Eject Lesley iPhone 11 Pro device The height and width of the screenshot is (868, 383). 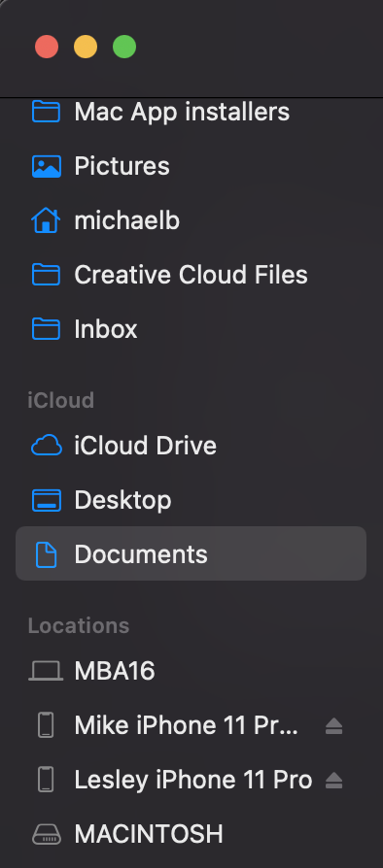[x=333, y=780]
